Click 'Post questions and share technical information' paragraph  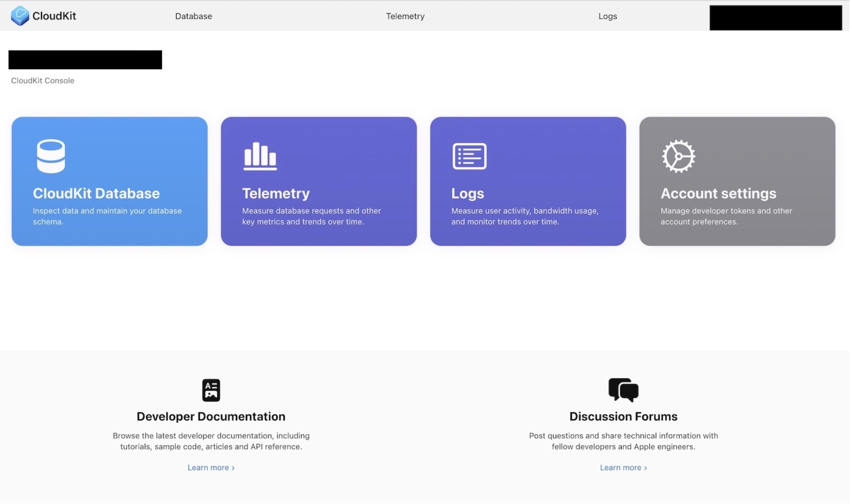click(x=623, y=441)
